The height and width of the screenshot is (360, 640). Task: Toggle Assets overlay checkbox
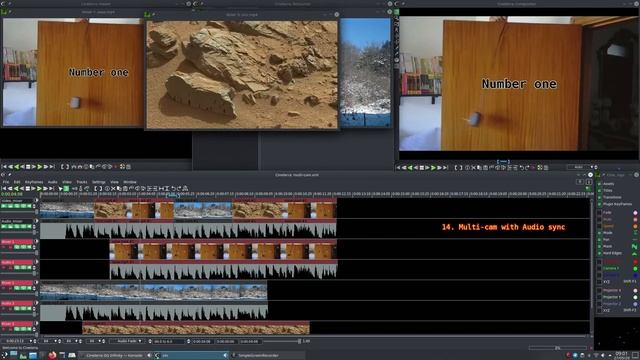point(600,184)
